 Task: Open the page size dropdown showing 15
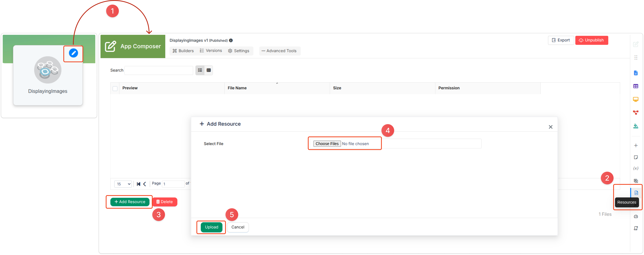coord(123,184)
